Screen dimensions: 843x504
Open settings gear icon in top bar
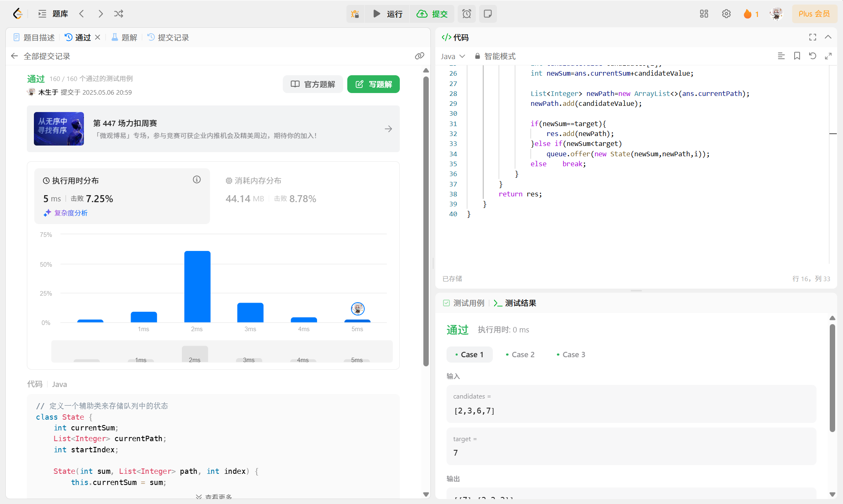726,14
